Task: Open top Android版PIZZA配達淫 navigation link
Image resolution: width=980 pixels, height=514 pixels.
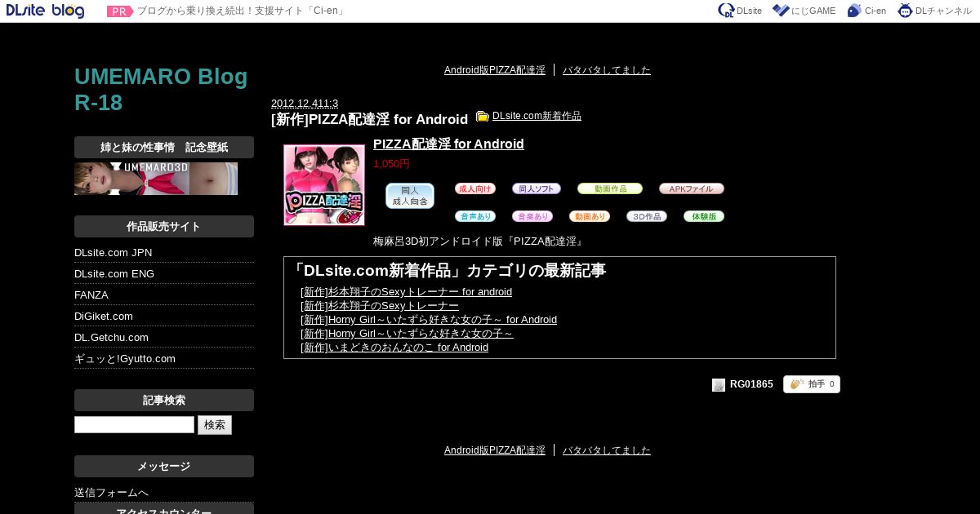Action: tap(495, 70)
